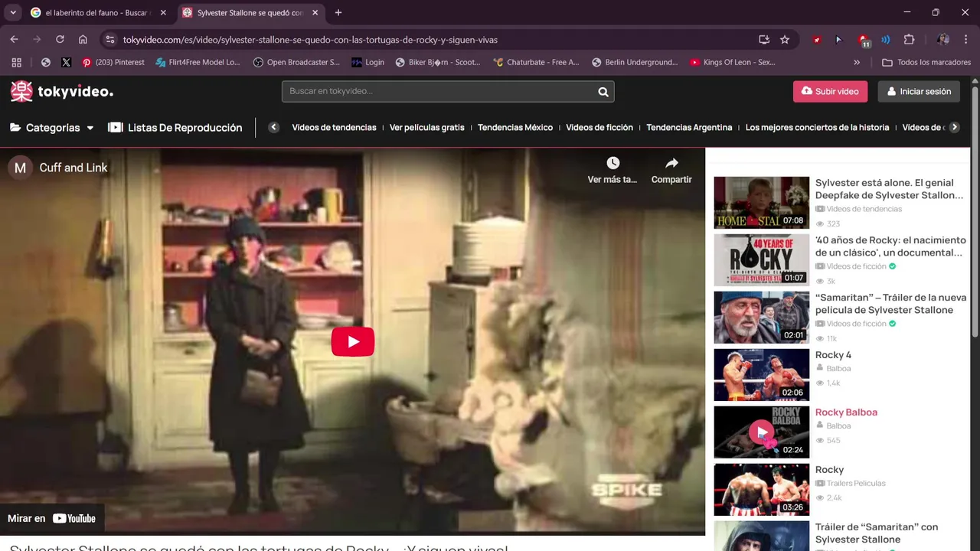980x551 pixels.
Task: Play the video with red YouTube button
Action: coord(353,341)
